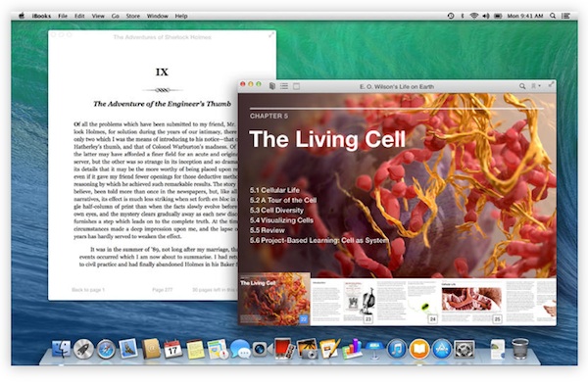This screenshot has width=588, height=385.
Task: Open the File menu
Action: pos(63,16)
